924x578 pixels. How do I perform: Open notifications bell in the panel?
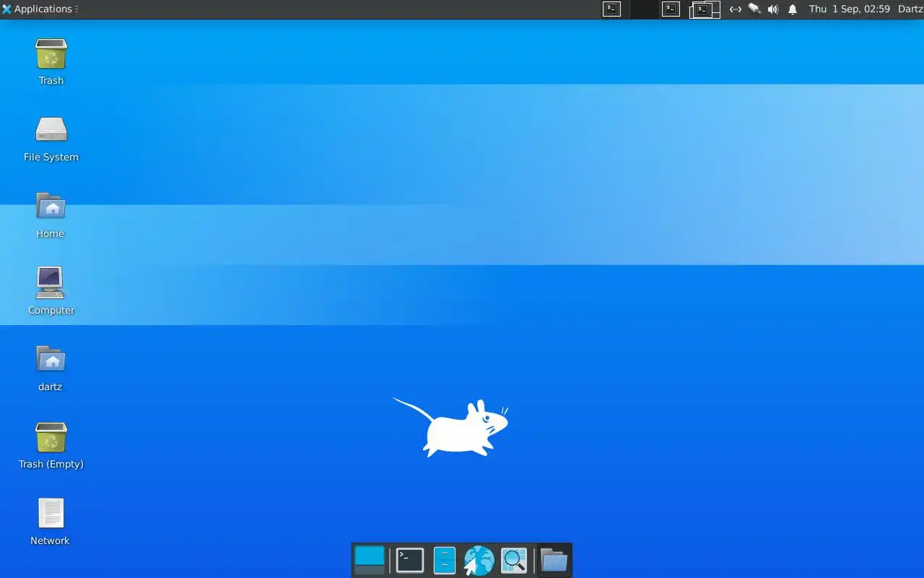pyautogui.click(x=793, y=9)
